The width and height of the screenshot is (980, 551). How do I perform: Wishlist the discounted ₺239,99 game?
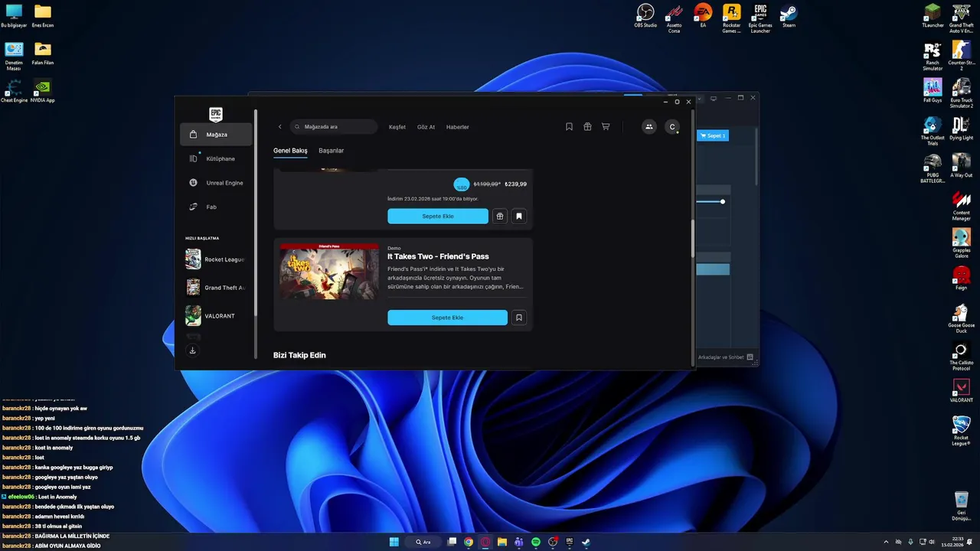(x=519, y=217)
